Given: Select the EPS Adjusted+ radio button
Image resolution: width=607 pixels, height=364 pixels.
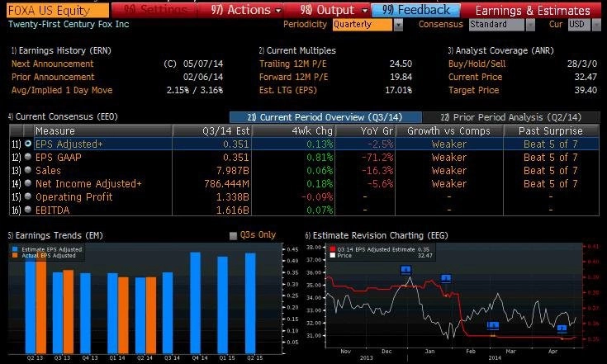Looking at the screenshot, I should (x=28, y=144).
